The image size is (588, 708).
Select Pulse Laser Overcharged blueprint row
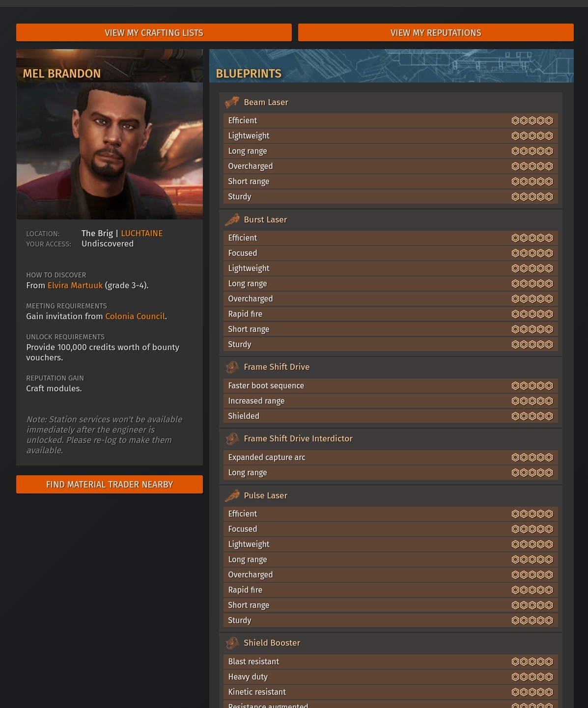click(x=391, y=574)
